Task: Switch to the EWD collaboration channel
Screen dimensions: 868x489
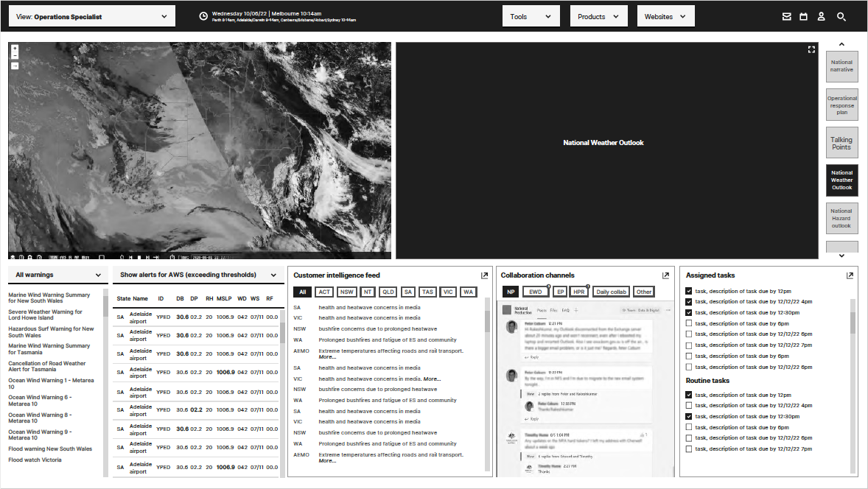Action: coord(535,292)
